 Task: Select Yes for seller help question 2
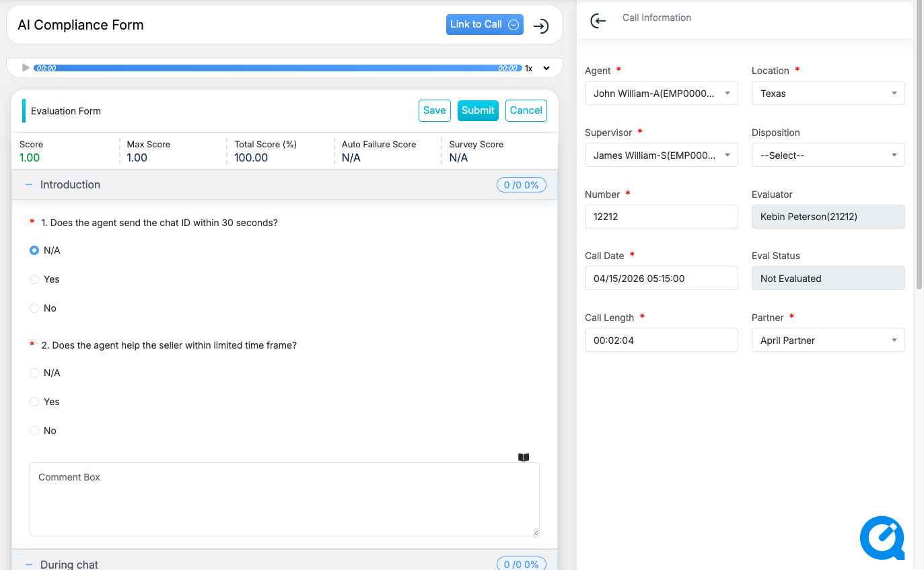[34, 402]
